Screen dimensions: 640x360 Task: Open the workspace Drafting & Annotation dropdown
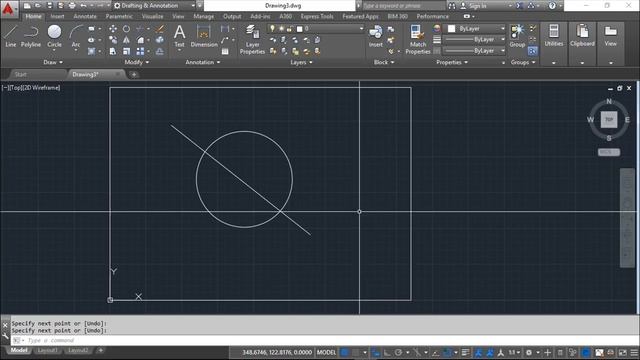(x=154, y=6)
